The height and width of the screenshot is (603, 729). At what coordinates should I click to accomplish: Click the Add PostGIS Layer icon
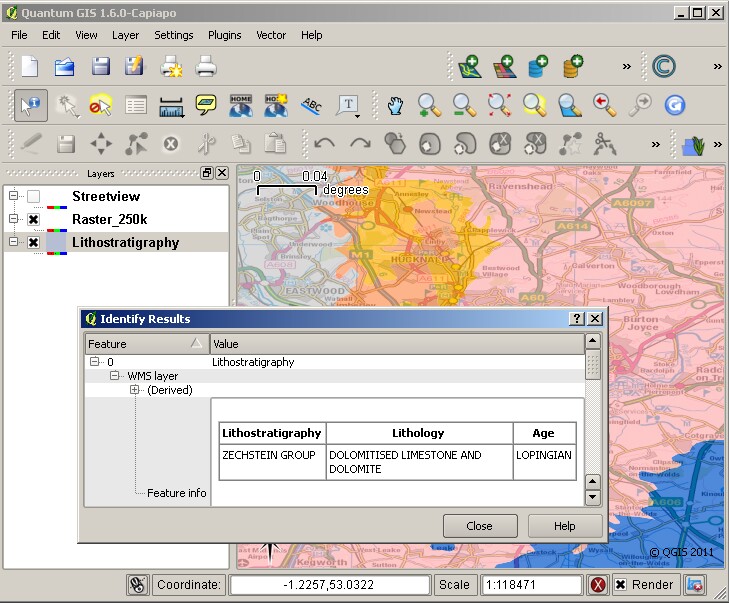tap(539, 66)
